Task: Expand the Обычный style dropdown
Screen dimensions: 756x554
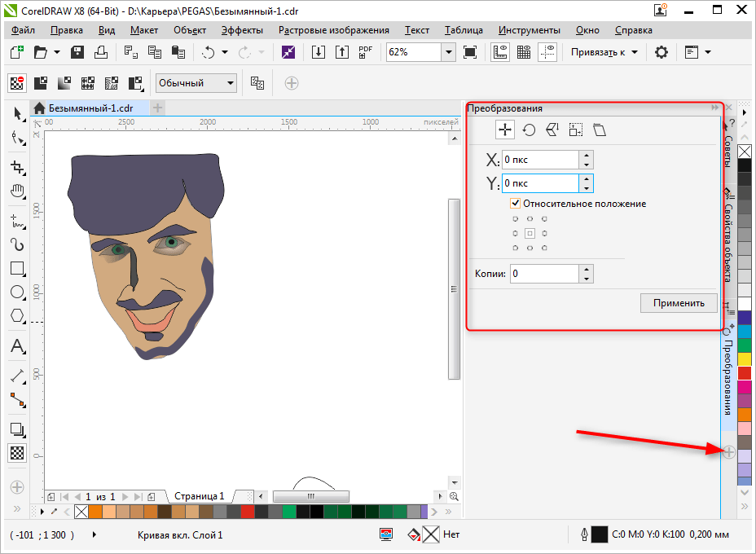Action: coord(231,83)
